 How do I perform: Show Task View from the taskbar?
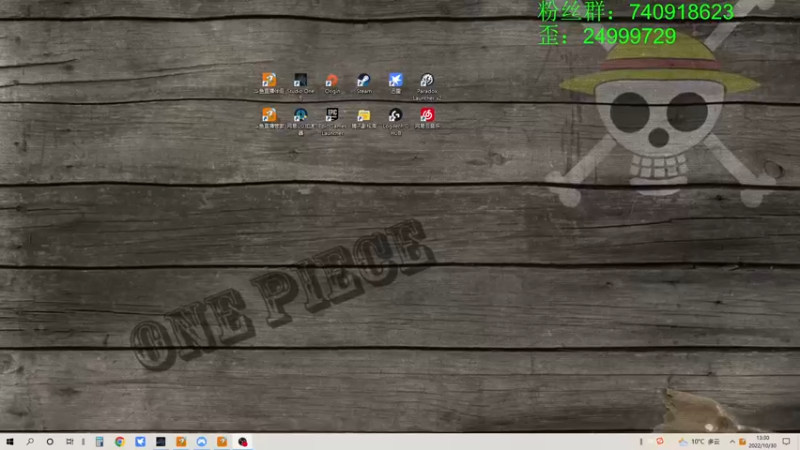(x=69, y=442)
